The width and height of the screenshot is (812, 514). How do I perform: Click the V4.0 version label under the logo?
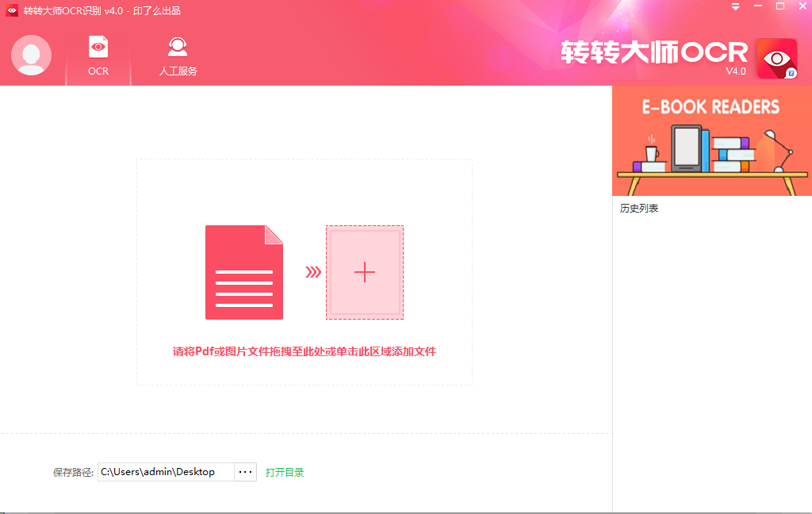point(737,71)
